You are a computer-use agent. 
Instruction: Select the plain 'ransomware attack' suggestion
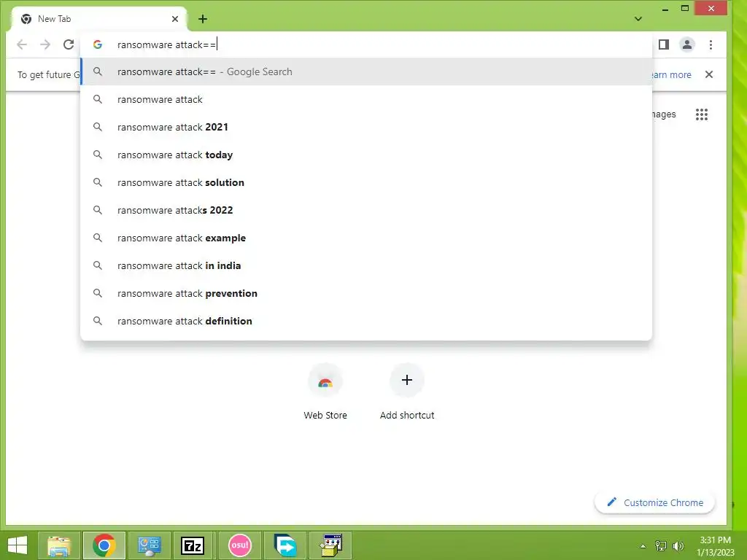[x=366, y=99]
